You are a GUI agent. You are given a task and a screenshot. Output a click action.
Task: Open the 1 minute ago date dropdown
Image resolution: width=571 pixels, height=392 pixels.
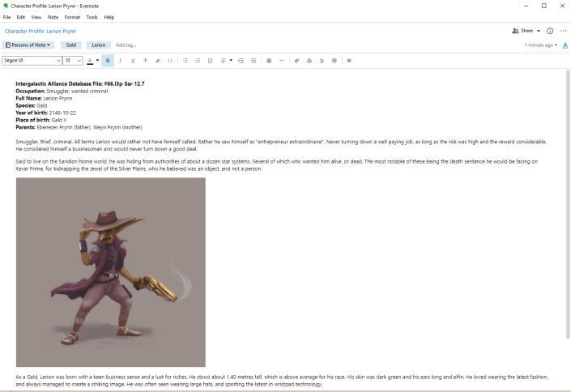(x=541, y=45)
